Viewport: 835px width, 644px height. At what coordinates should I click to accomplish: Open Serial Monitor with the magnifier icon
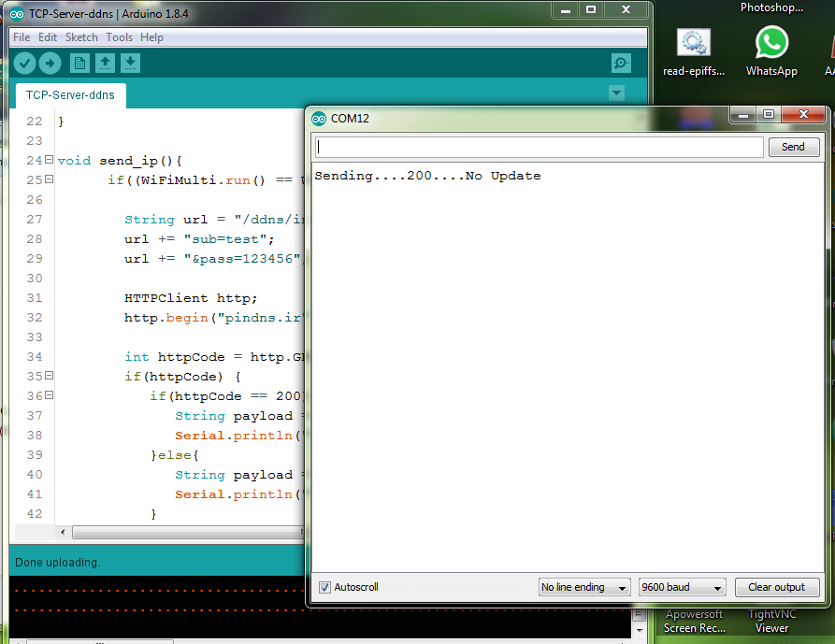(x=621, y=64)
